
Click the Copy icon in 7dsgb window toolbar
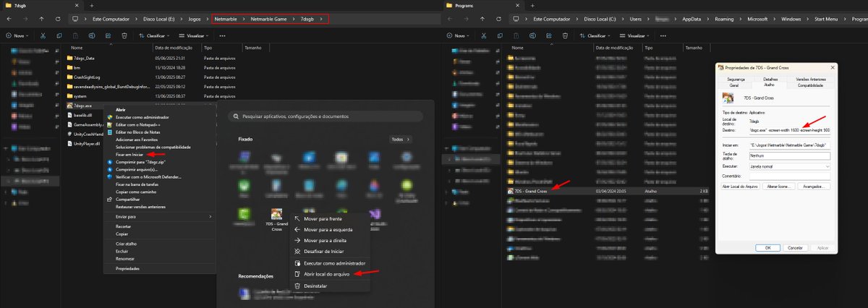pos(59,35)
